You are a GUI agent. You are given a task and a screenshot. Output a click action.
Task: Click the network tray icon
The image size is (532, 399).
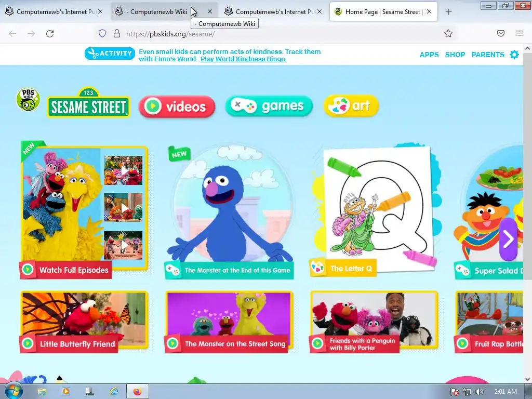467,392
